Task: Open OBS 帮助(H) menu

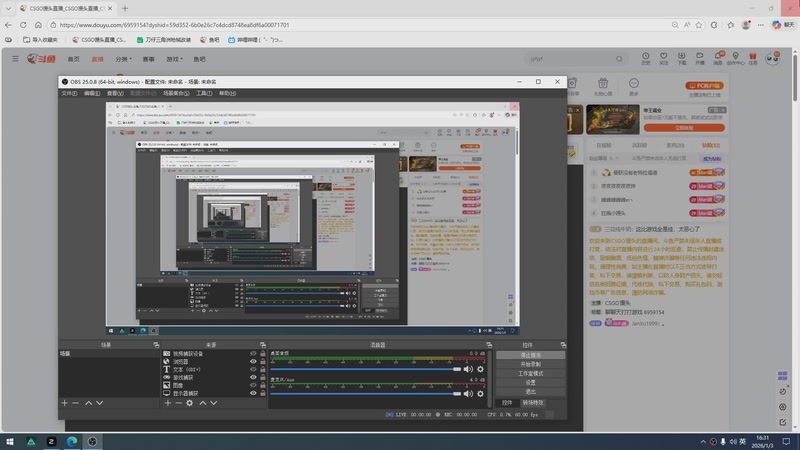Action: pyautogui.click(x=228, y=93)
